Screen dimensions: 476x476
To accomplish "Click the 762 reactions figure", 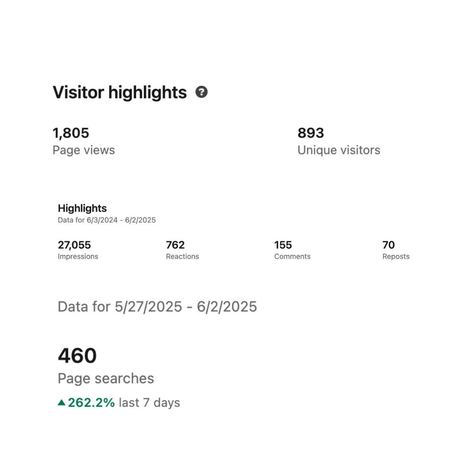I will click(175, 245).
